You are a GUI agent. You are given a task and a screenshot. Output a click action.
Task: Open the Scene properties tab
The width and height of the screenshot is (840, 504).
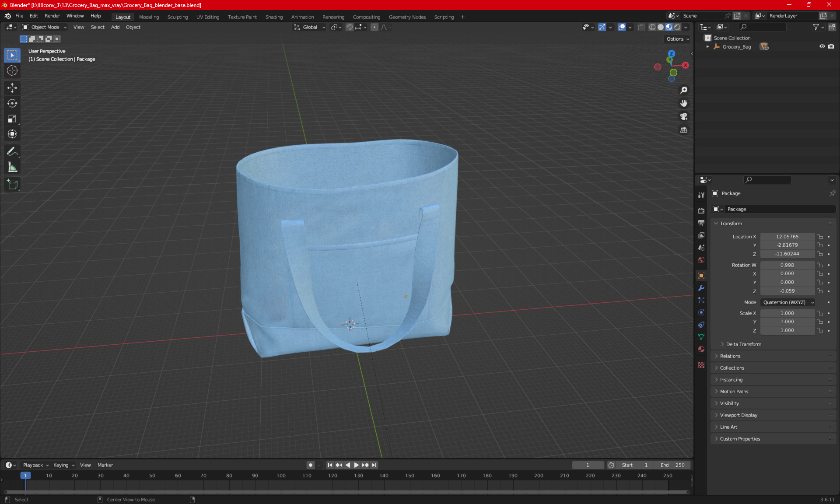[701, 248]
